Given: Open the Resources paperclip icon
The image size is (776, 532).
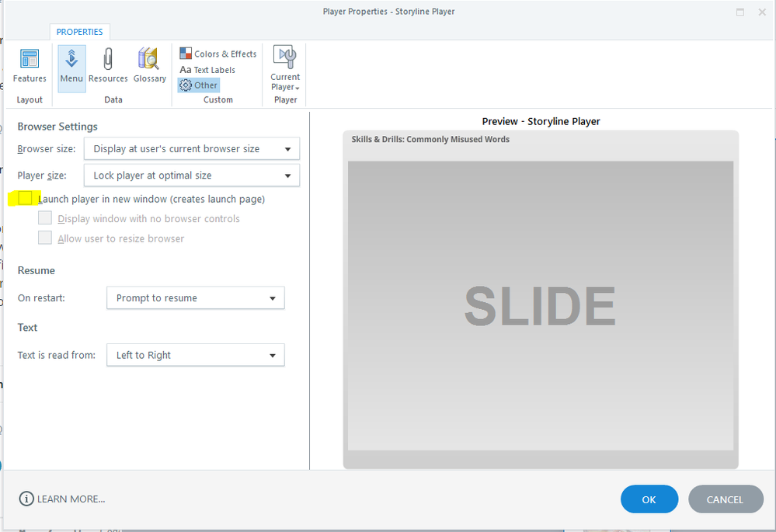Looking at the screenshot, I should (x=108, y=66).
